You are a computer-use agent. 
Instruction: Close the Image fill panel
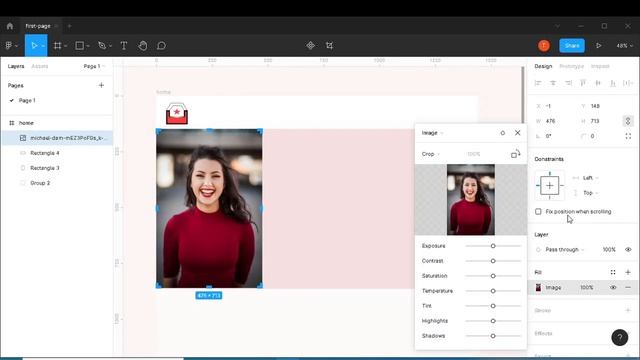(x=518, y=133)
